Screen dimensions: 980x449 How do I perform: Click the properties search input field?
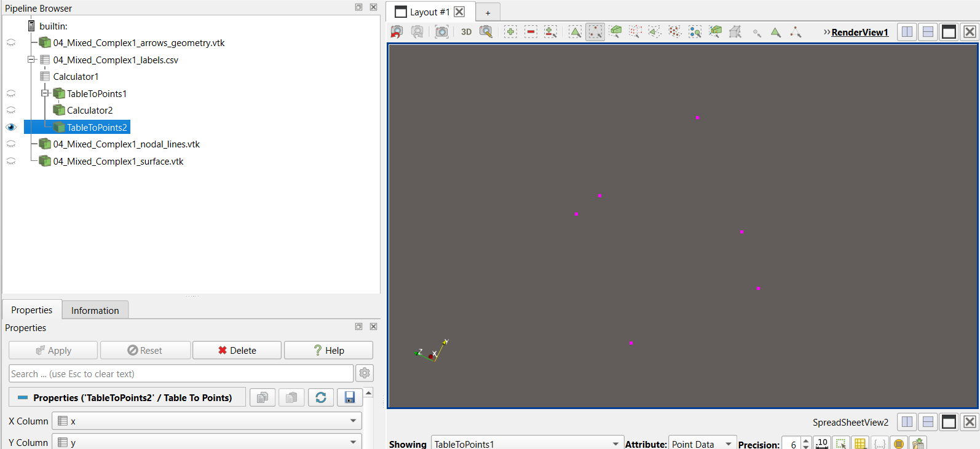click(x=181, y=373)
